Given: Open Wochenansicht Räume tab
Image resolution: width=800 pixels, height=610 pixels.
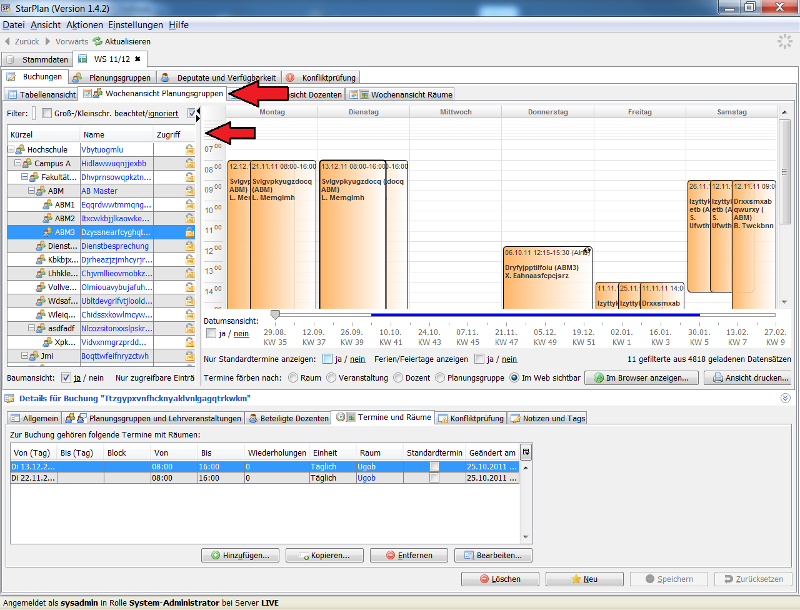Looking at the screenshot, I should (x=400, y=94).
